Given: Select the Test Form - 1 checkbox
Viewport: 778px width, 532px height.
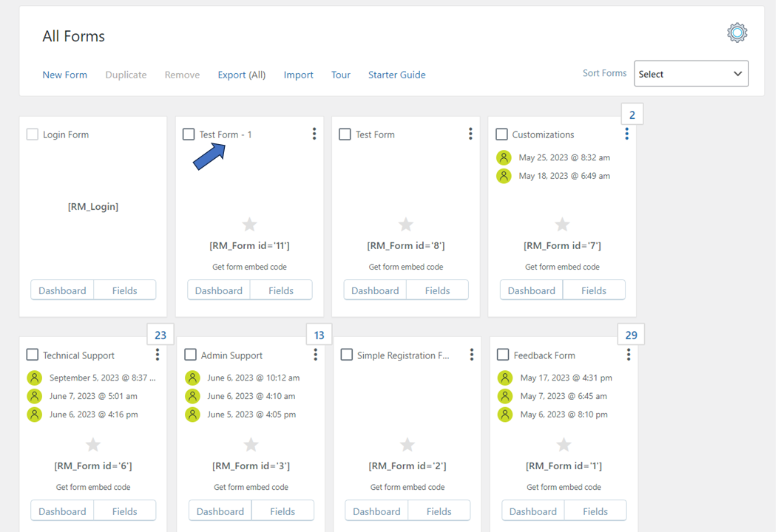Looking at the screenshot, I should (x=189, y=134).
